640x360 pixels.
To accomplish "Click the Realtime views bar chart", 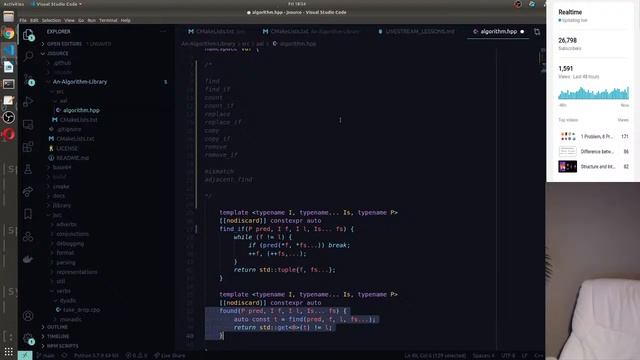I will [593, 93].
